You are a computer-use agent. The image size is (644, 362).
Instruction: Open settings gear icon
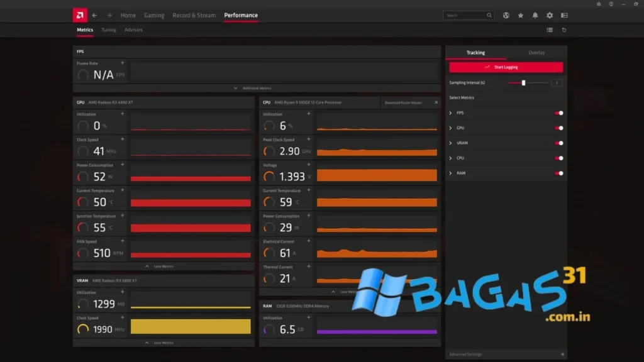tap(550, 15)
